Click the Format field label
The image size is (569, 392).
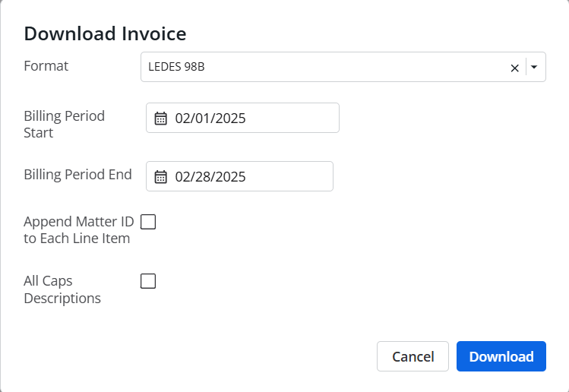click(46, 66)
